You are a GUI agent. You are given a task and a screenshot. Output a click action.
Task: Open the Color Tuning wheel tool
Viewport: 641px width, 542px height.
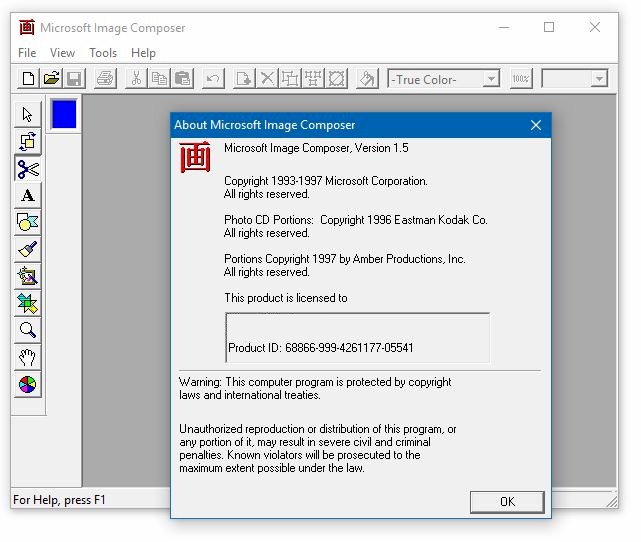pyautogui.click(x=27, y=385)
